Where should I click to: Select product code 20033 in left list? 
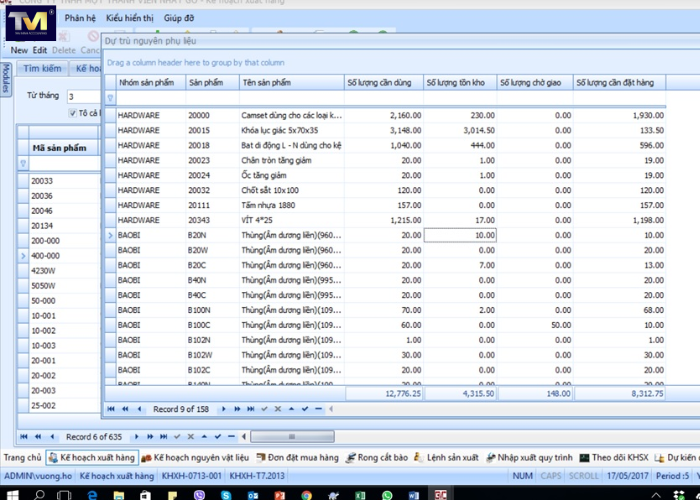point(42,181)
